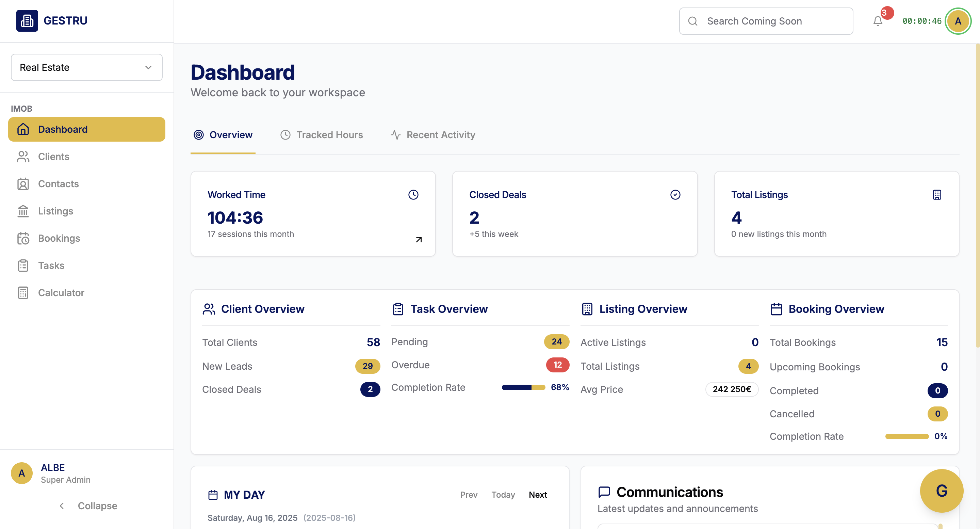980x529 pixels.
Task: Click the Search Coming Soon field
Action: [x=766, y=21]
